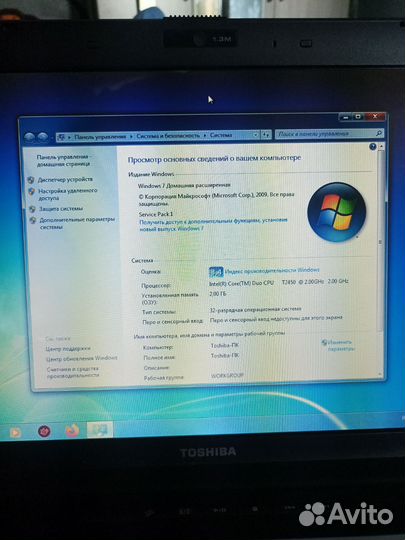Image resolution: width=405 pixels, height=540 pixels.
Task: Open the address bar history dropdown arrow
Action: coord(256,135)
